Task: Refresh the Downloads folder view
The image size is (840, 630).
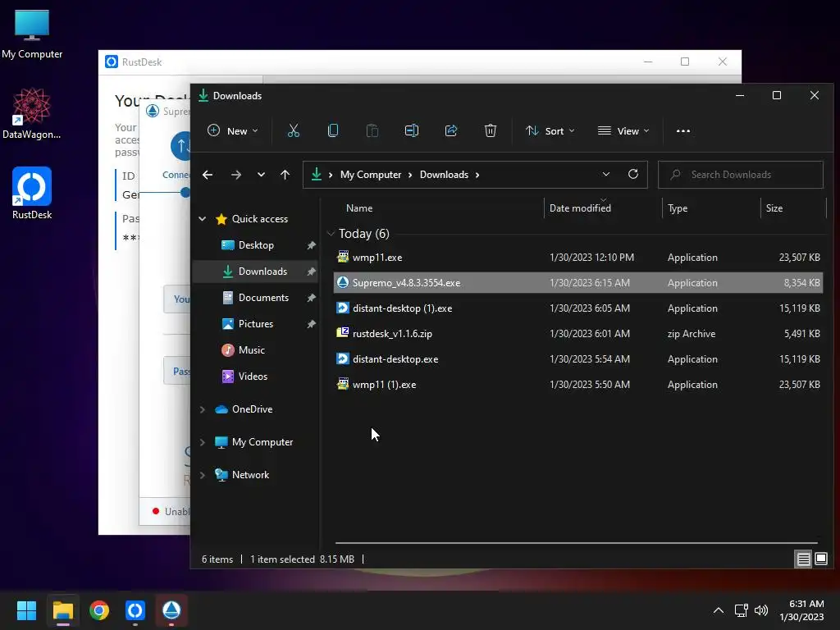Action: (x=633, y=174)
